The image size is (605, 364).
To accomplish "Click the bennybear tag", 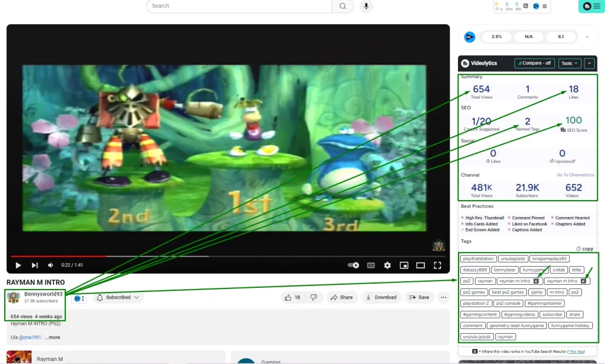I will click(505, 270).
